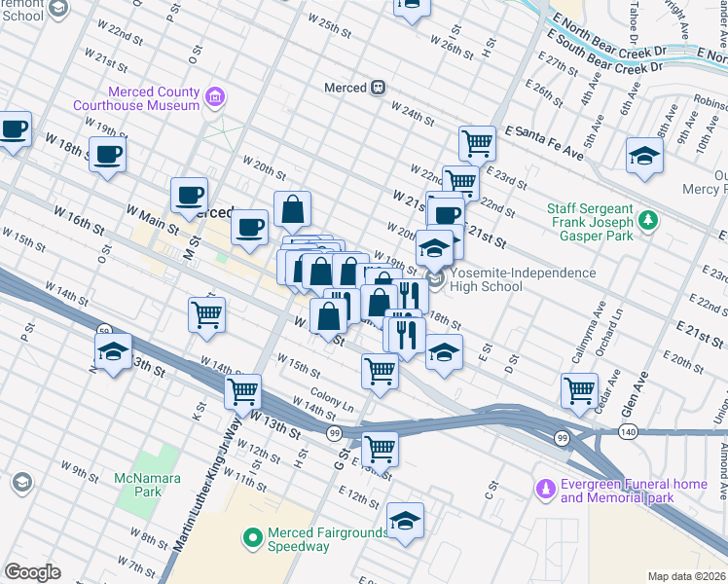Click the shopping cart marker south of W Main St
The height and width of the screenshot is (584, 728).
(x=206, y=319)
